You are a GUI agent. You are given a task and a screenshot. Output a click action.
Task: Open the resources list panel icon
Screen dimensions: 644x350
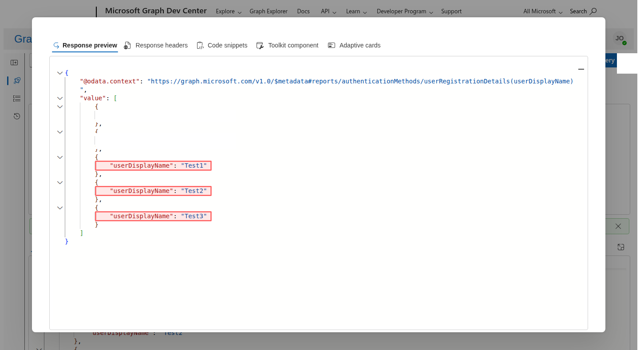click(16, 98)
